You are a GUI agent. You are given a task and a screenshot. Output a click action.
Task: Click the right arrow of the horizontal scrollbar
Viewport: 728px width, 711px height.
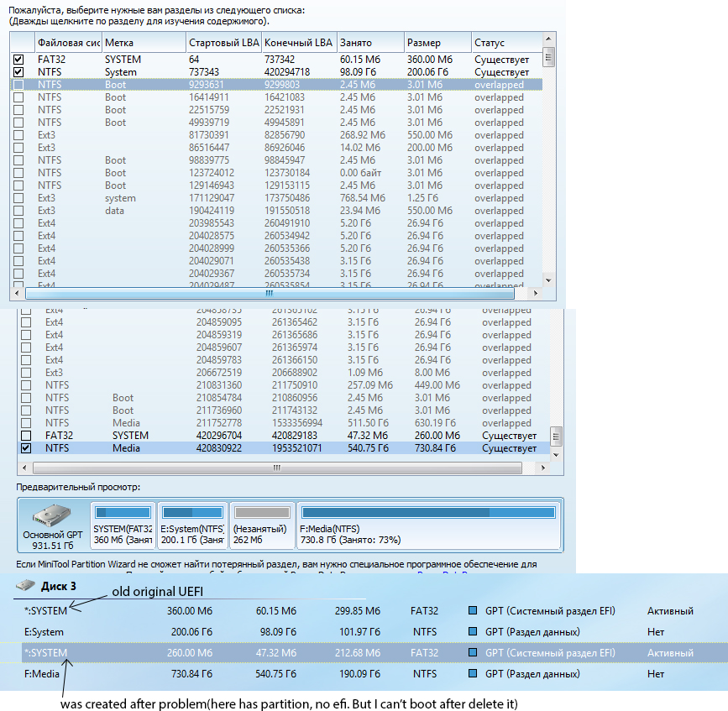point(537,294)
